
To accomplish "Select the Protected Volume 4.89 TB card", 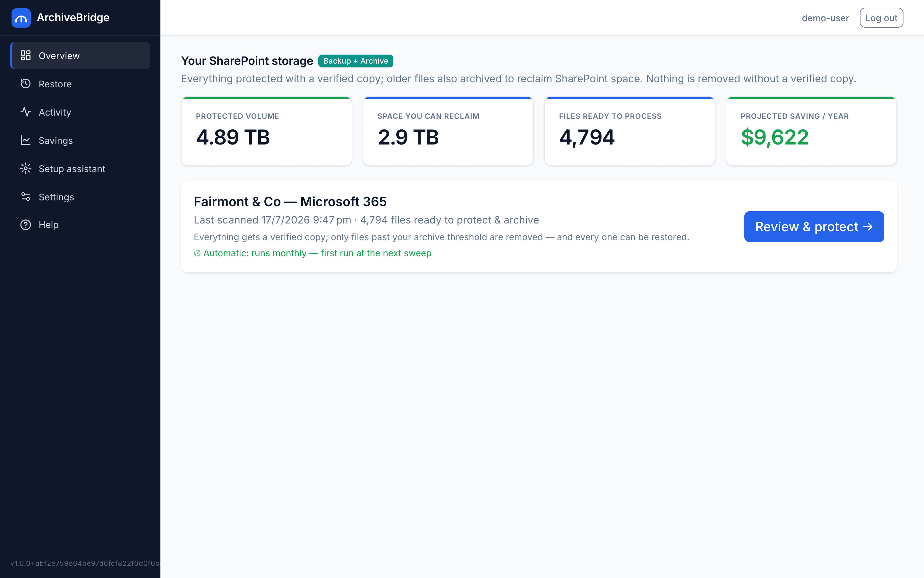I will [267, 131].
